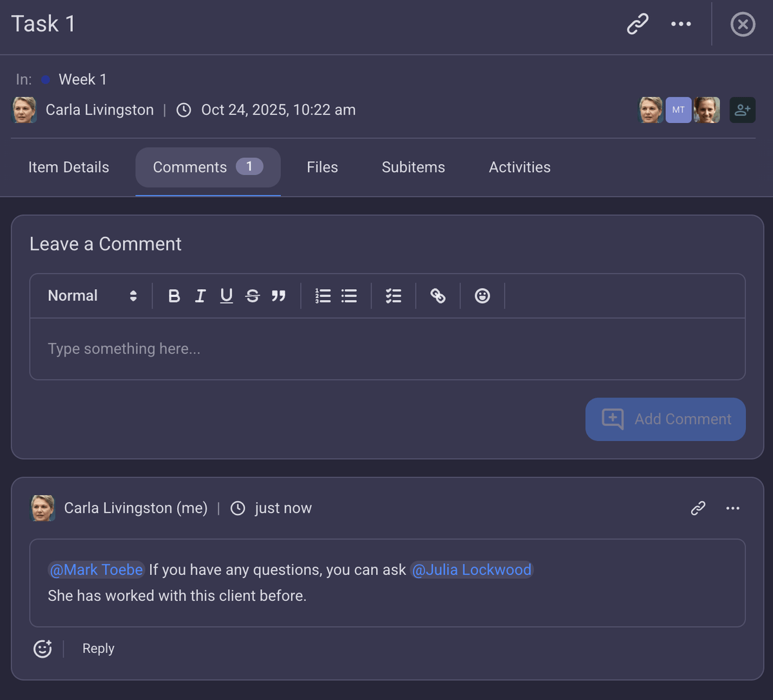
Task: Open Julia Lockwood's mention in the comment
Action: 472,569
